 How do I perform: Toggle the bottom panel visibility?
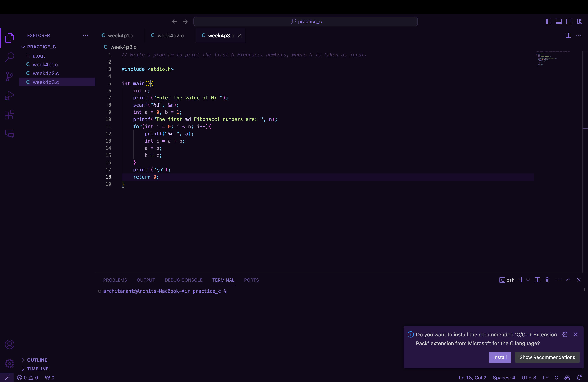tap(559, 21)
